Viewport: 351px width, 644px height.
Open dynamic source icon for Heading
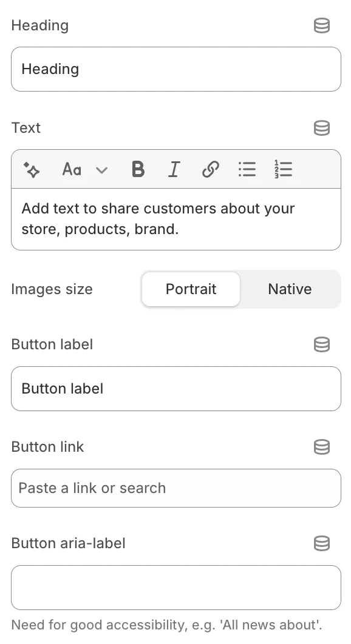tap(321, 25)
